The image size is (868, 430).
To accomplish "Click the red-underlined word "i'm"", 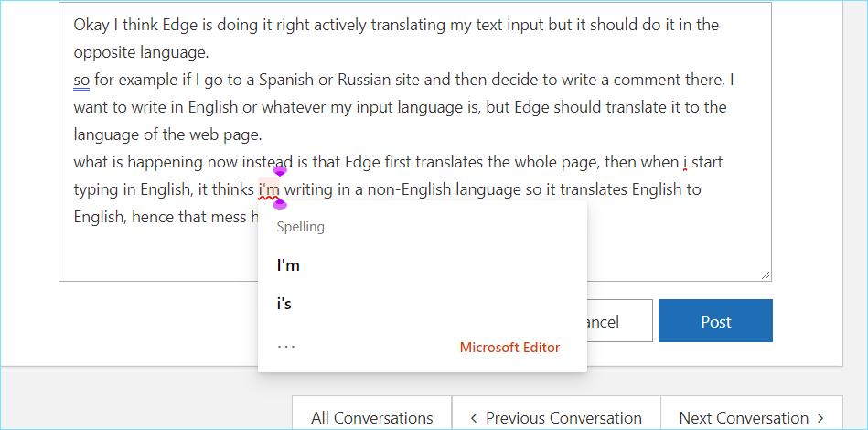I will coord(269,190).
